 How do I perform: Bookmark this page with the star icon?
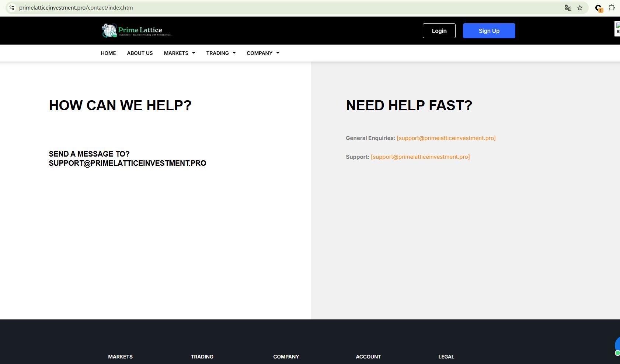[x=580, y=8]
